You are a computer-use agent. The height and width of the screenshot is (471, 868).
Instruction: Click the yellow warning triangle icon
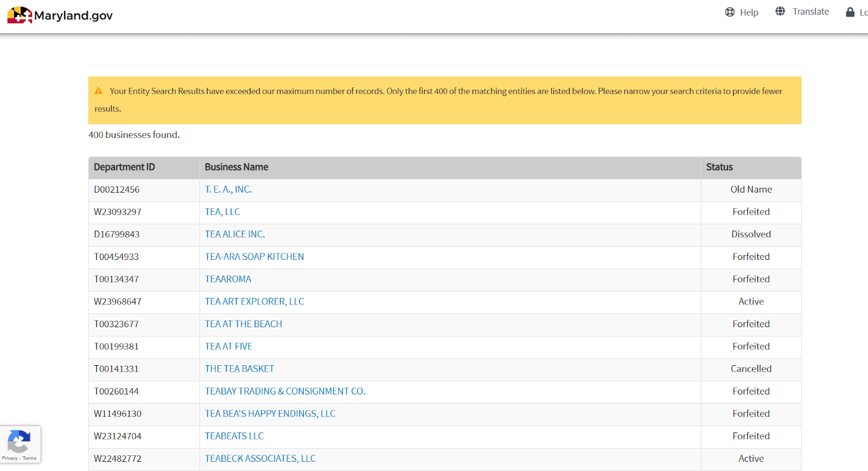click(99, 91)
